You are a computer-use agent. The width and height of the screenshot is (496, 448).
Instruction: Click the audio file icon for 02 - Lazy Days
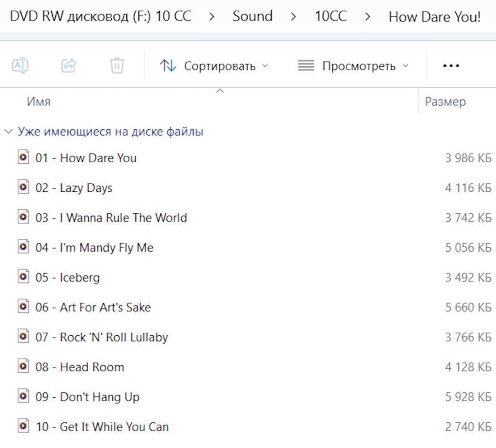coord(23,187)
